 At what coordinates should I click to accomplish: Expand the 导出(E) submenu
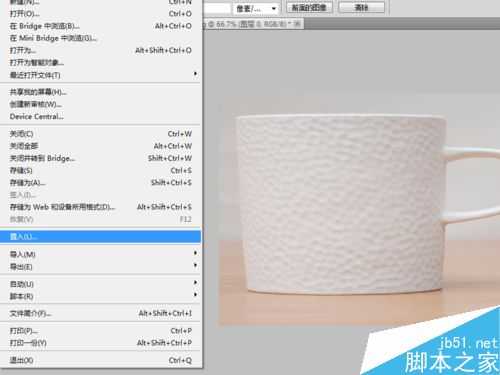click(100, 267)
